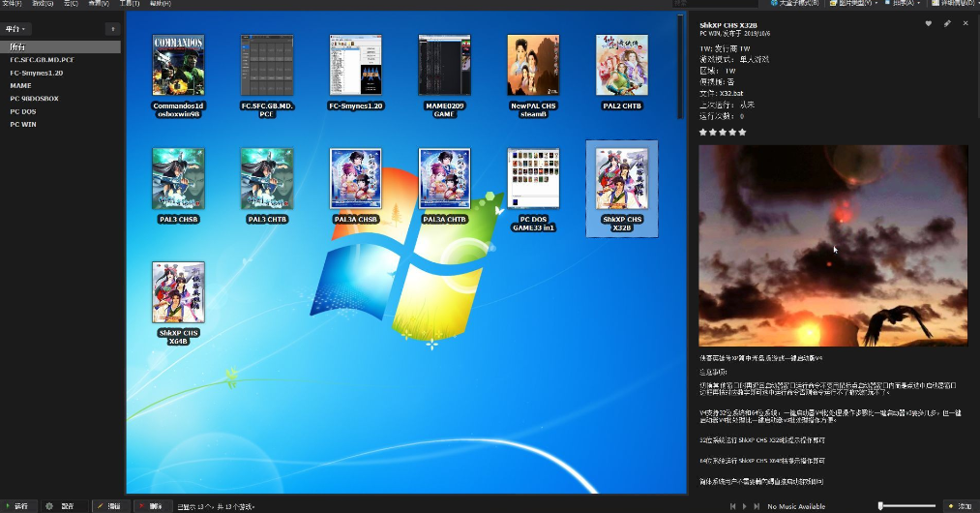
Task: Click the pencil edit icon in details panel
Action: [947, 24]
